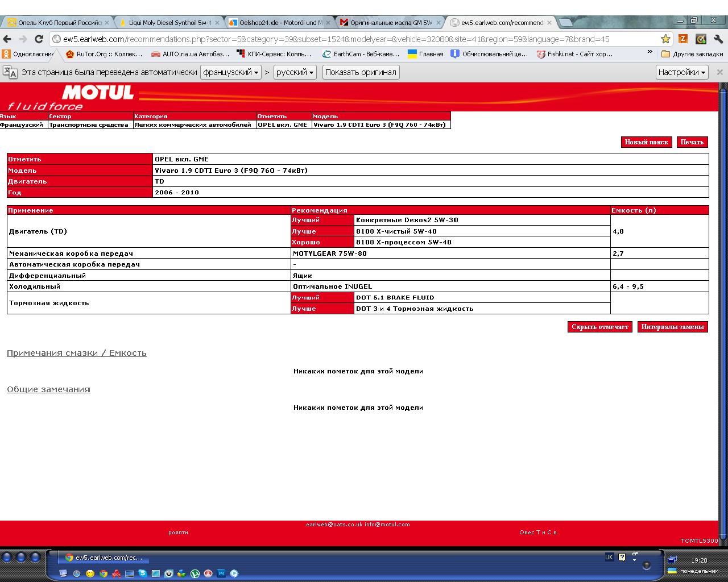Open the orange Z extension icon
This screenshot has height=582, width=728.
coord(683,39)
